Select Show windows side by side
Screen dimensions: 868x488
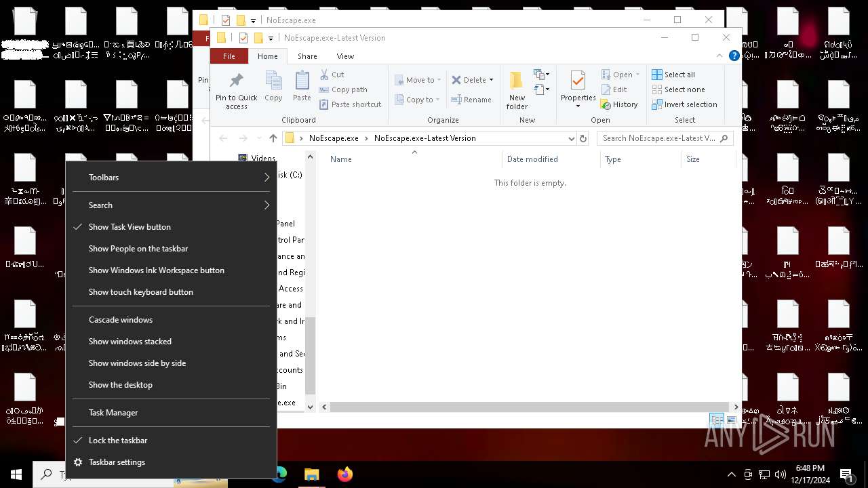tap(171, 363)
